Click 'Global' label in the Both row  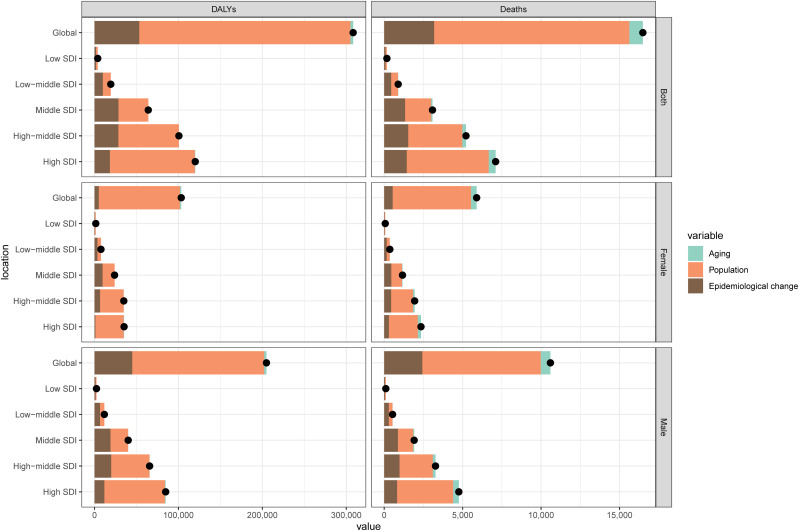(x=64, y=33)
